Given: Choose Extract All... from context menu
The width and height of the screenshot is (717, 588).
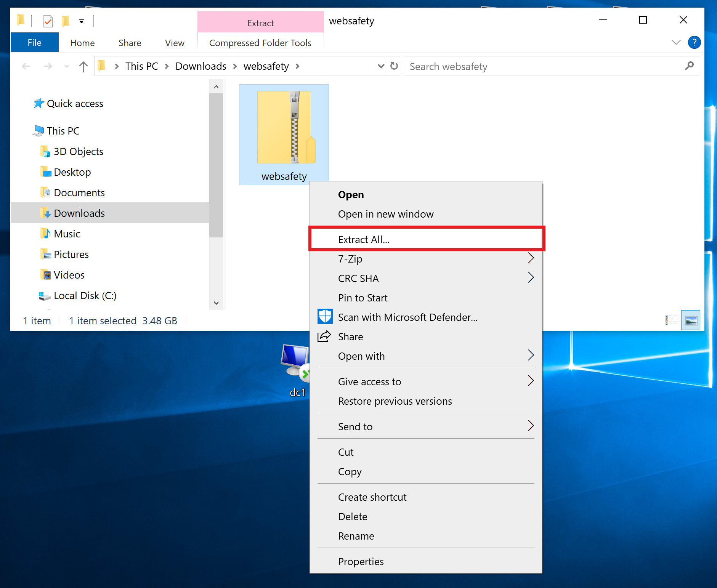Looking at the screenshot, I should tap(427, 239).
